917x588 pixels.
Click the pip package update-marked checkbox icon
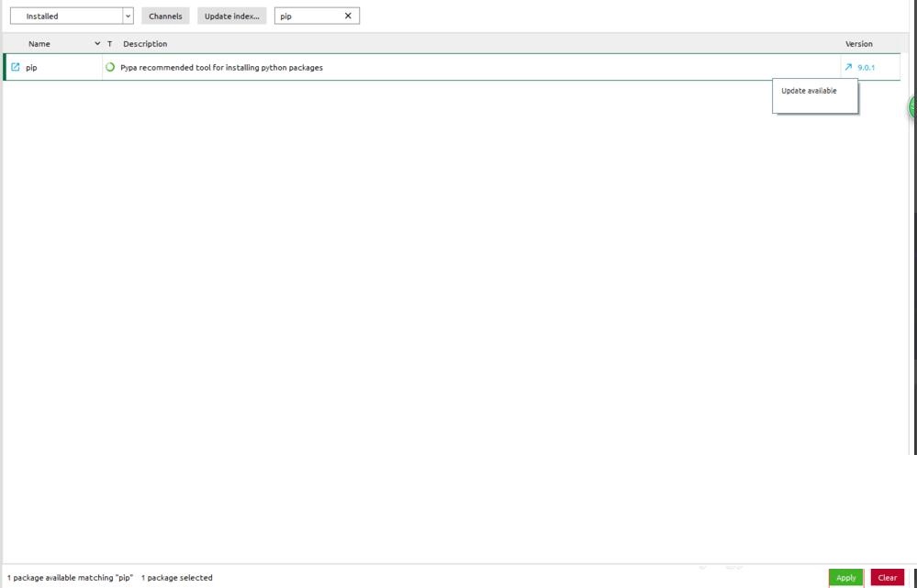click(x=15, y=67)
